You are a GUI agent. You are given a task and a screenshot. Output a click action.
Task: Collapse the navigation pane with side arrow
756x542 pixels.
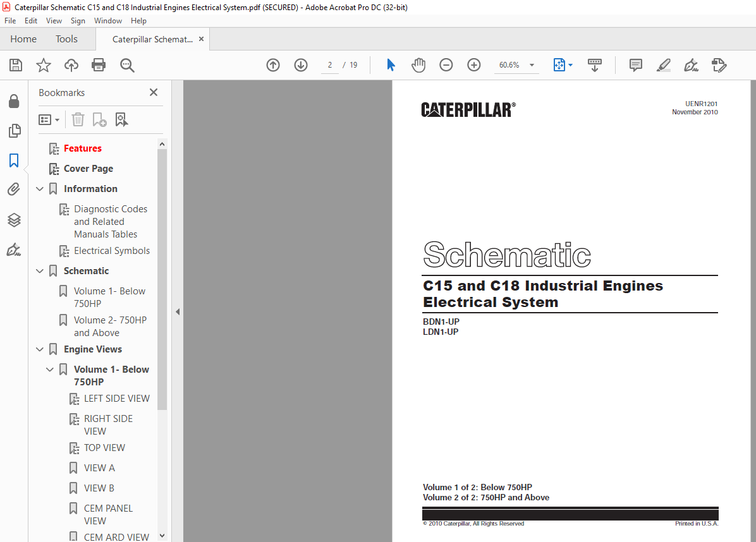[178, 311]
